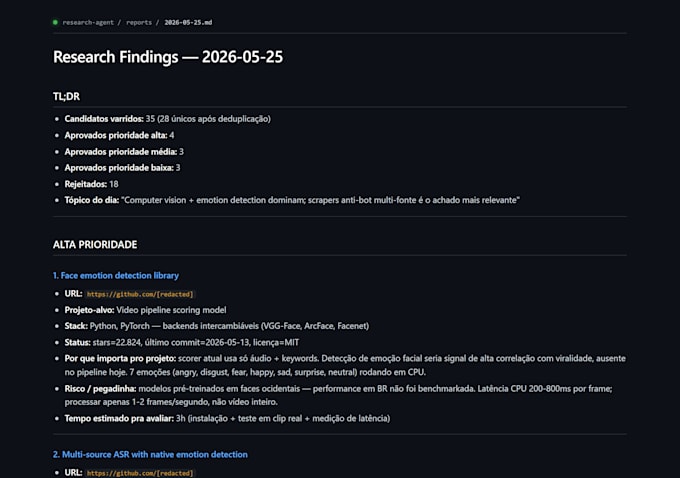Image resolution: width=680 pixels, height=478 pixels.
Task: Click the Rejeitados count line
Action: (92, 184)
